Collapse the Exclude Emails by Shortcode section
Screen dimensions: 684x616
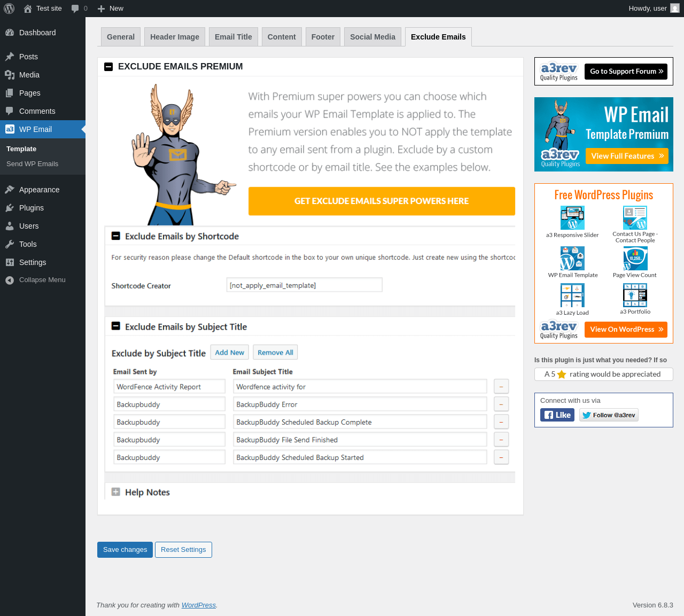pos(115,236)
